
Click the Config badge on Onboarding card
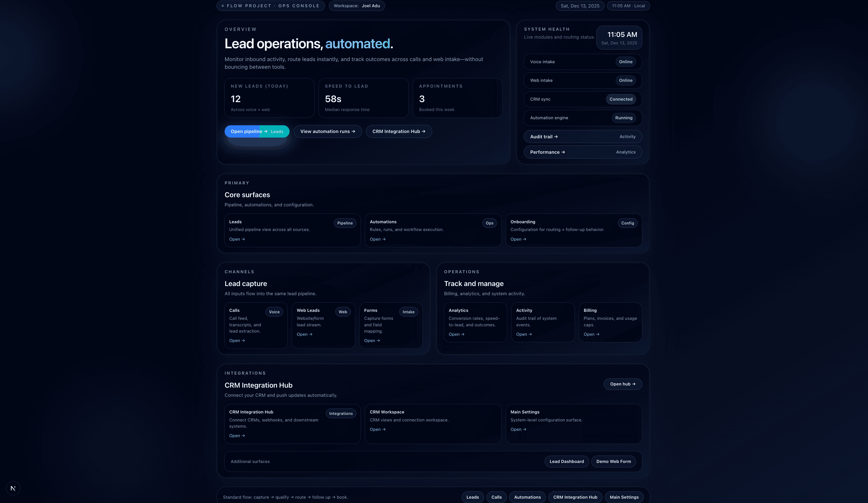pos(628,223)
